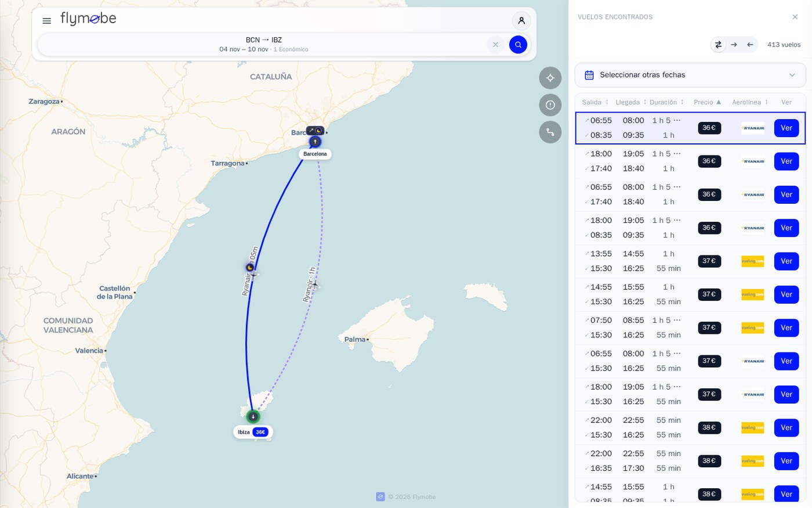This screenshot has height=508, width=812.
Task: Click the BCN → IBZ search field
Action: pos(264,45)
